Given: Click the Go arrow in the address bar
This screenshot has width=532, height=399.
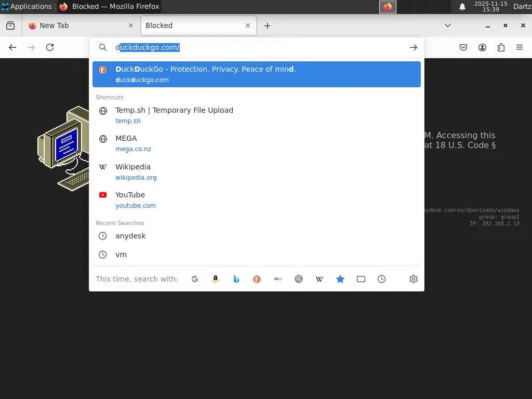Looking at the screenshot, I should click(413, 47).
